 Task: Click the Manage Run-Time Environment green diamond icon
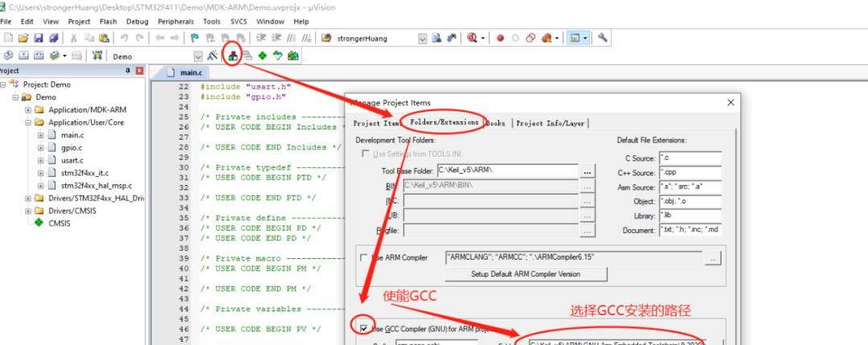[x=263, y=56]
